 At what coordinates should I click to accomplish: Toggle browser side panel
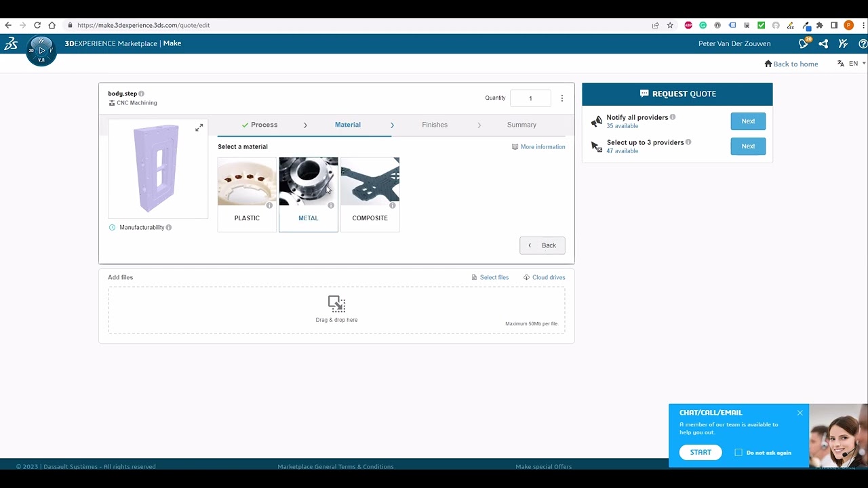(x=834, y=25)
